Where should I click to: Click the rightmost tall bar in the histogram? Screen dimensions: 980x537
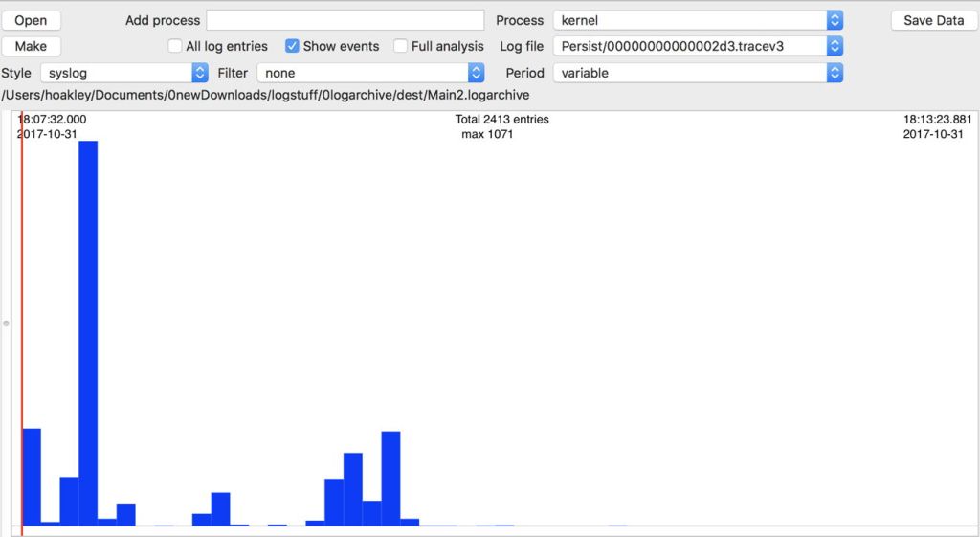[x=390, y=478]
